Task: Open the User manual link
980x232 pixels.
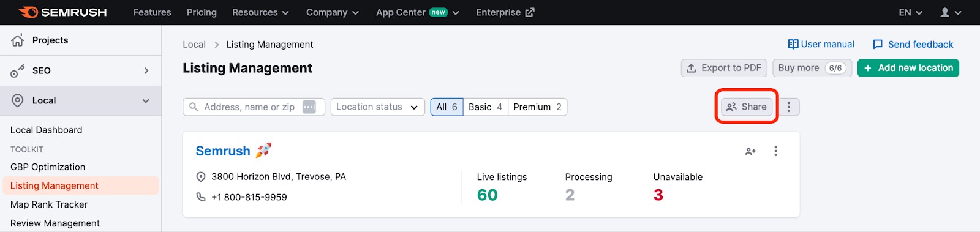Action: tap(821, 44)
